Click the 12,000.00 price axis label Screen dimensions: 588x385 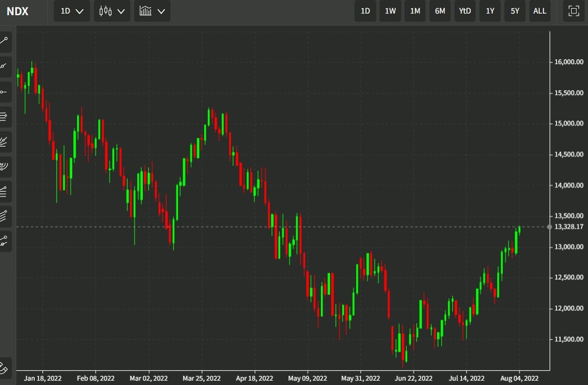(x=569, y=308)
